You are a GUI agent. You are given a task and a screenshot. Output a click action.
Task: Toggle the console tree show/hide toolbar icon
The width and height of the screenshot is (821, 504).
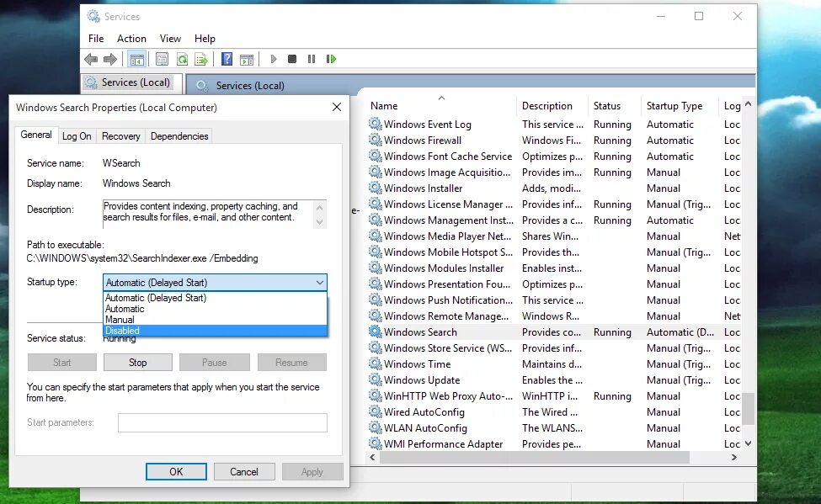(x=136, y=59)
